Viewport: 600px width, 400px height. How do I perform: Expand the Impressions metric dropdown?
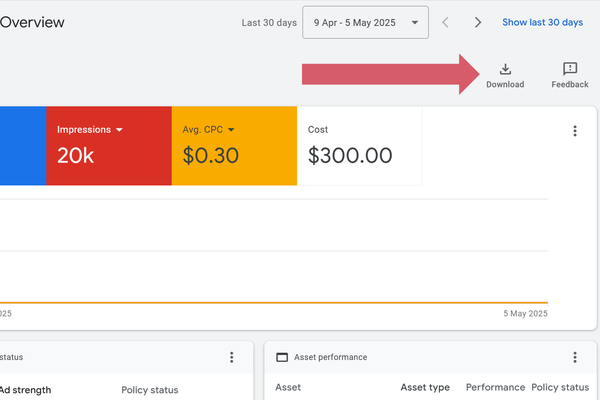point(119,130)
